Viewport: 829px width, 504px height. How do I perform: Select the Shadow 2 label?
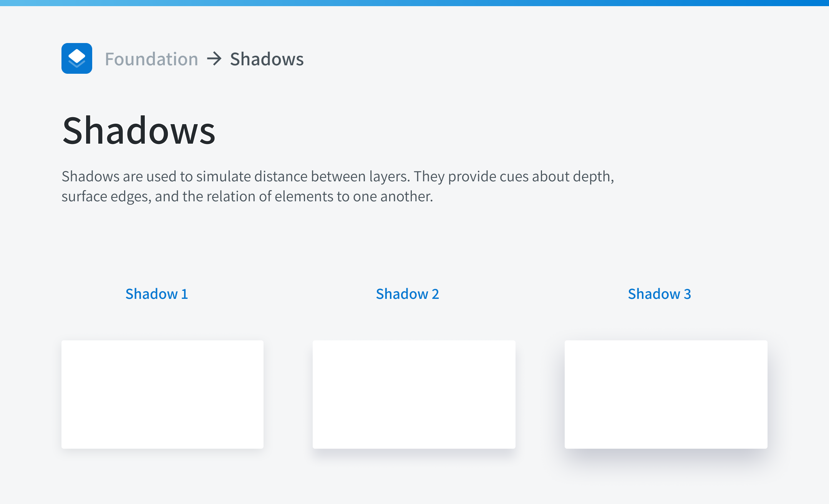pos(408,293)
